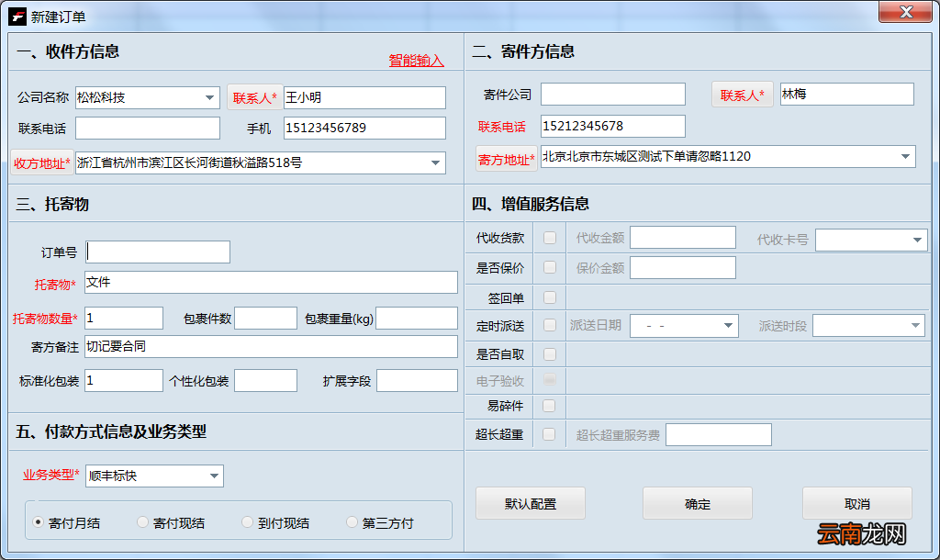Click the 个性化包装 field
The width and height of the screenshot is (940, 560).
tap(265, 381)
